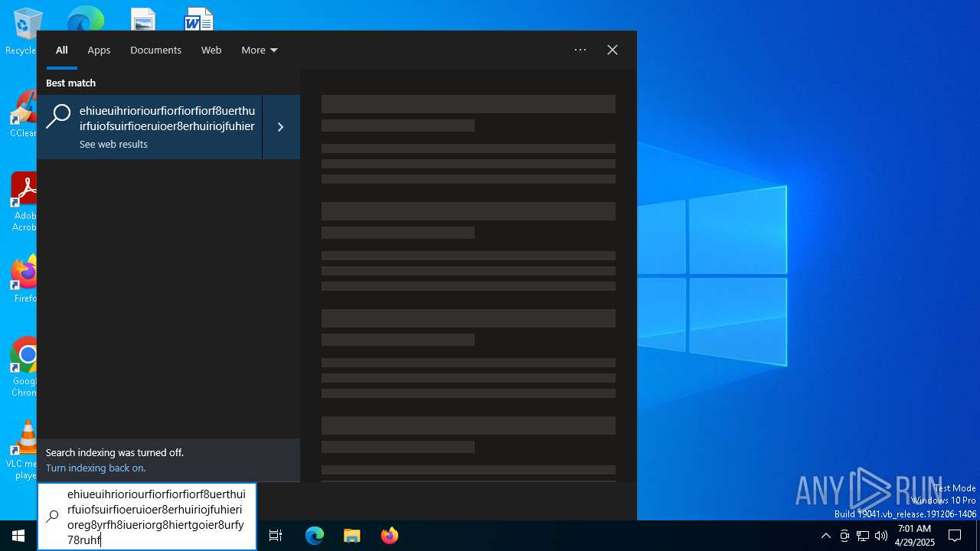Open the network status tray icon
The image size is (980, 551).
(x=863, y=536)
